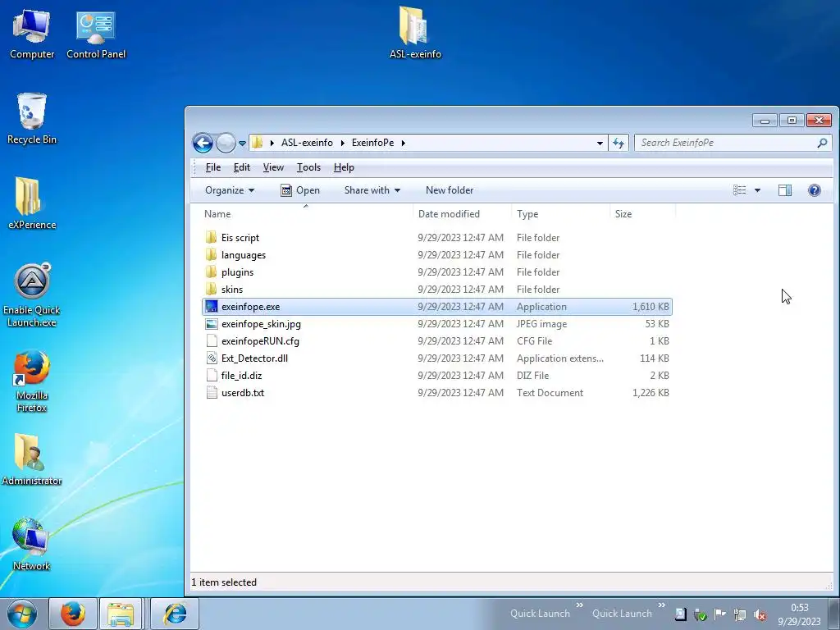The width and height of the screenshot is (840, 630).
Task: Click Windows Explorer taskbar button
Action: point(121,614)
